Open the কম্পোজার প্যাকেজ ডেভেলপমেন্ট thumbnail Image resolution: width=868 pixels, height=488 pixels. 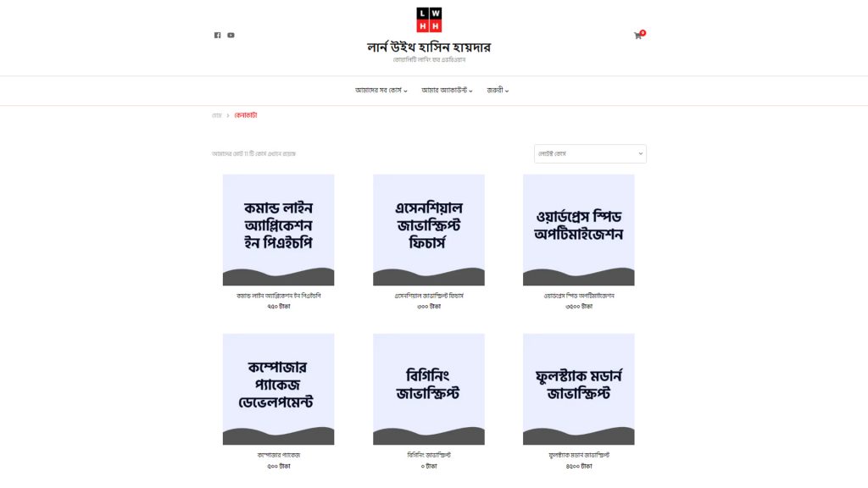[x=278, y=389]
